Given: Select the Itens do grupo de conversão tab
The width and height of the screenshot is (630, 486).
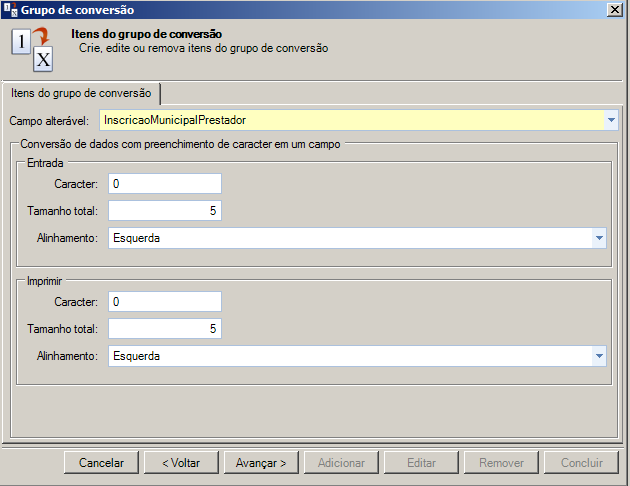Looking at the screenshot, I should tap(81, 93).
